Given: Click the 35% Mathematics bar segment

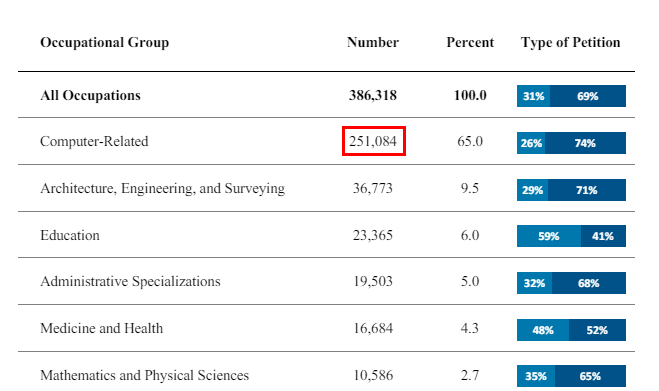Looking at the screenshot, I should tap(536, 376).
